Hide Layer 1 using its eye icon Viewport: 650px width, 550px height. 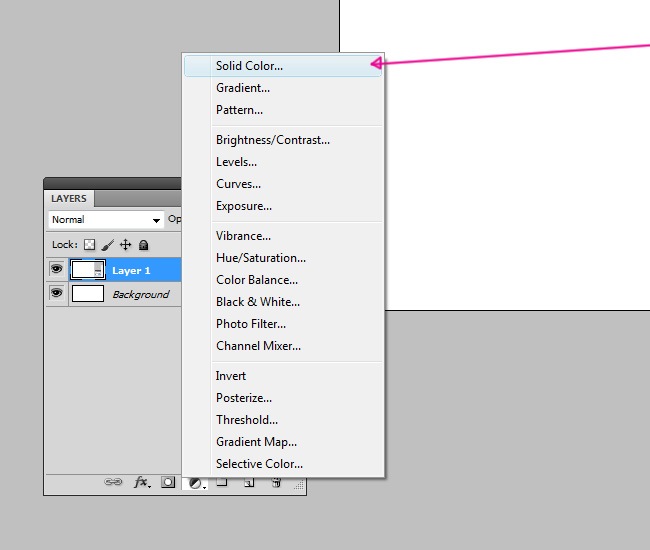tap(57, 269)
